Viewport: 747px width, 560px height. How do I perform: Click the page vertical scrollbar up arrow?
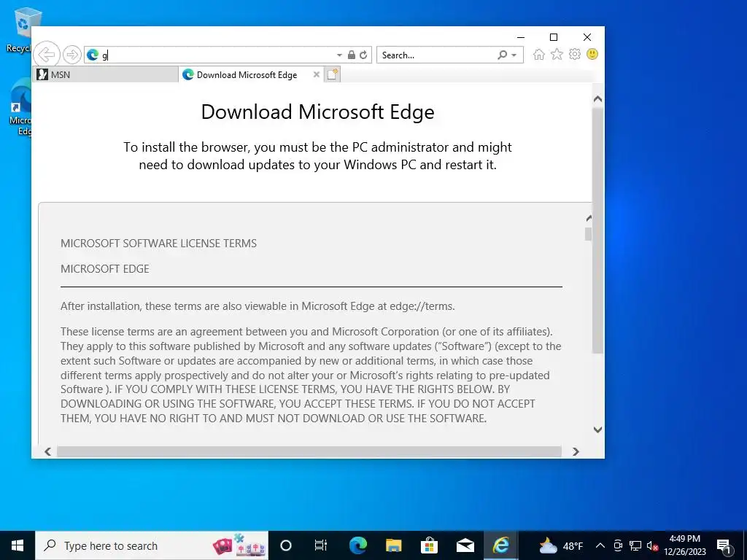pos(598,99)
